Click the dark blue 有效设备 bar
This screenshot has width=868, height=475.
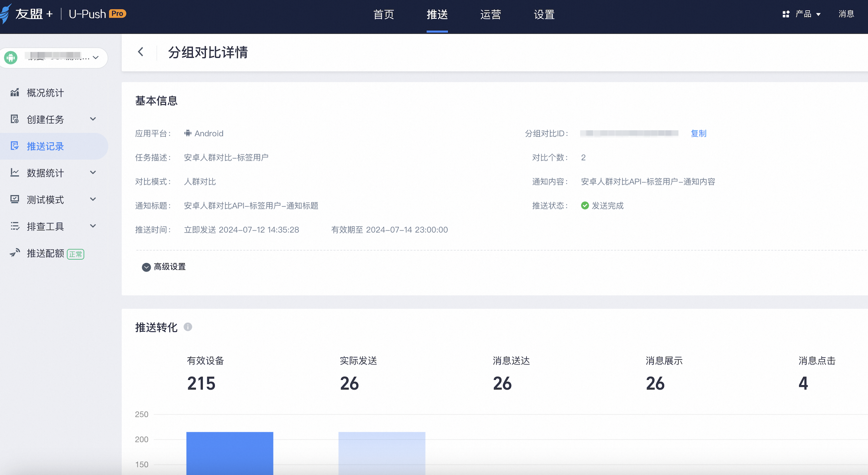pyautogui.click(x=230, y=453)
